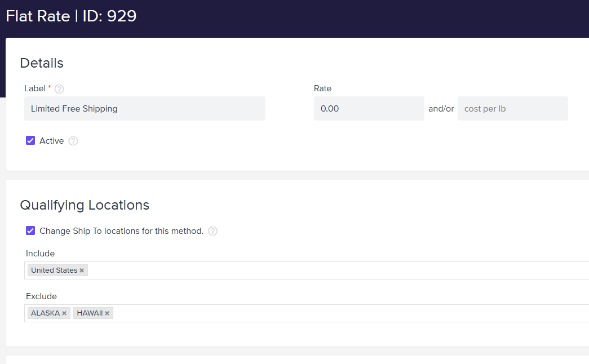The height and width of the screenshot is (364, 589).
Task: Click the help icon next to Active
Action: pyautogui.click(x=73, y=141)
